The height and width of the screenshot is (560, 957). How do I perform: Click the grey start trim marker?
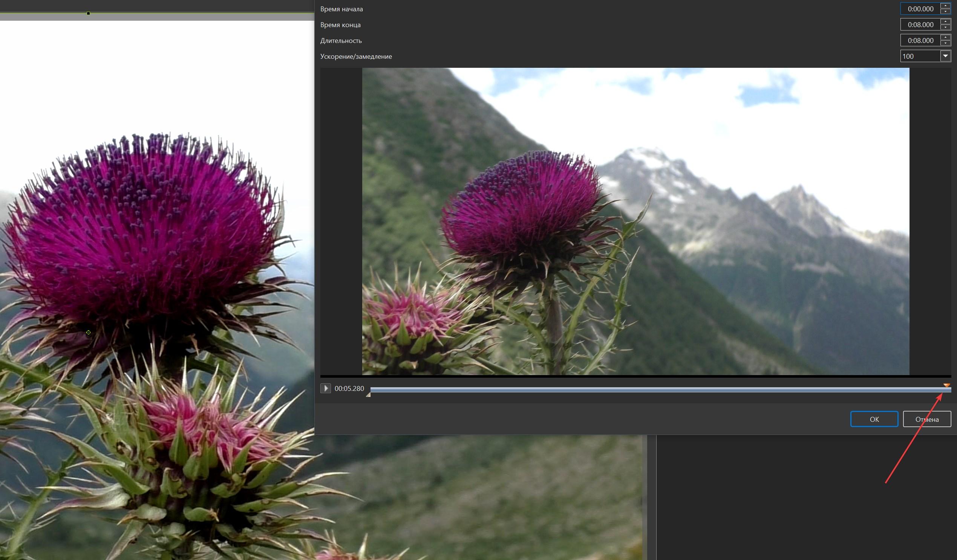368,395
